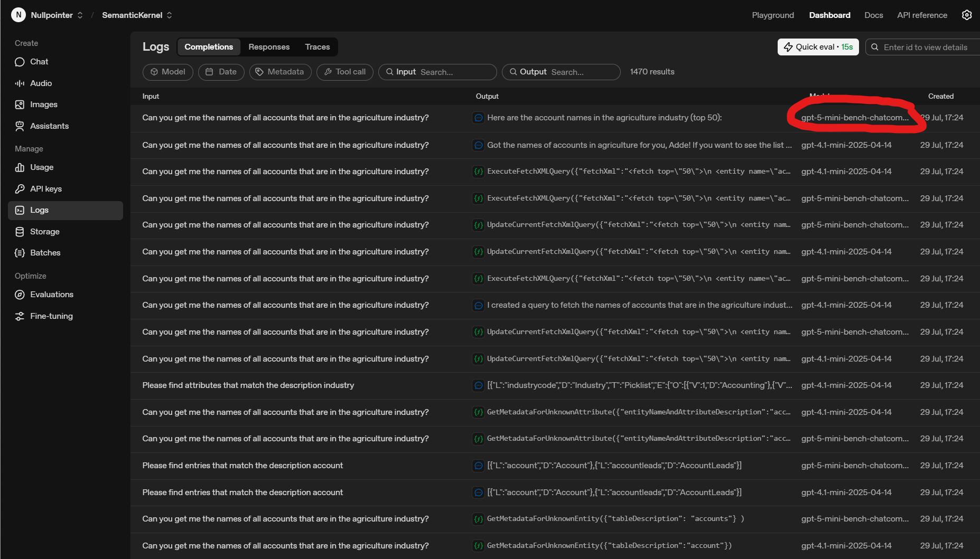Open 'Please find attributes that match the description industry' row
Viewport: 980px width, 559px height.
coord(555,385)
